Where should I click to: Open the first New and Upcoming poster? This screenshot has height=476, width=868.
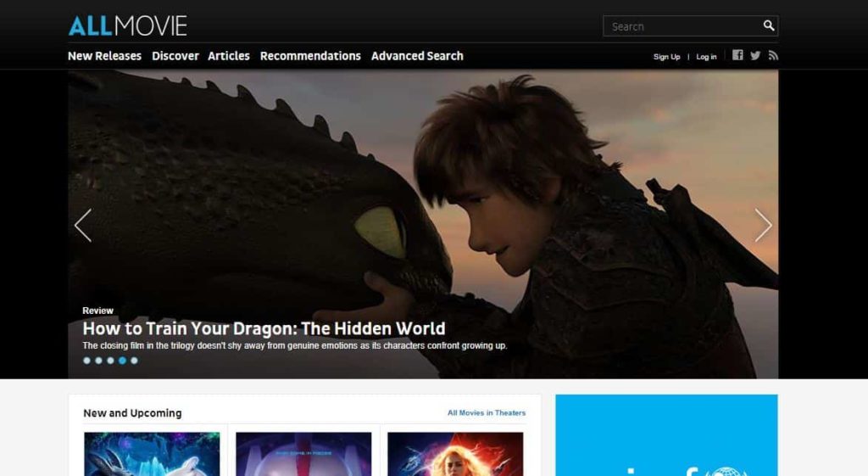[x=152, y=454]
